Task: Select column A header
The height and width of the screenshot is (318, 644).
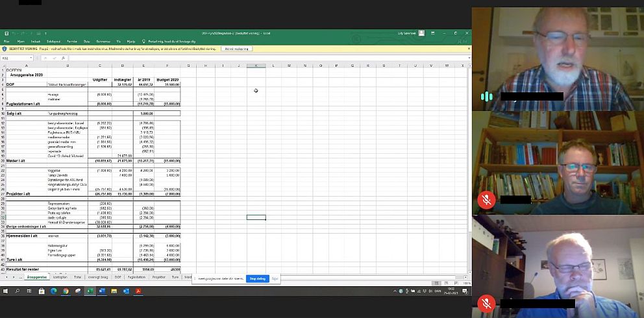Action: click(26, 66)
